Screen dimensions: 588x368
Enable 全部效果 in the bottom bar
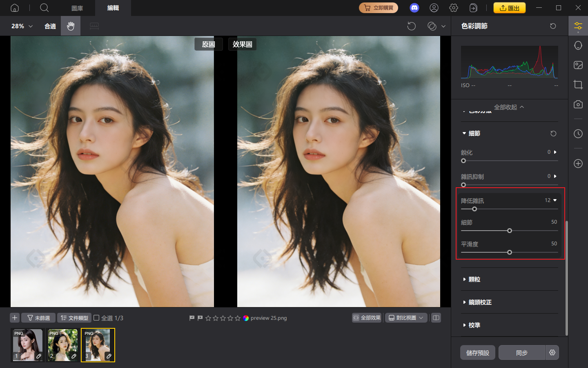click(x=366, y=318)
